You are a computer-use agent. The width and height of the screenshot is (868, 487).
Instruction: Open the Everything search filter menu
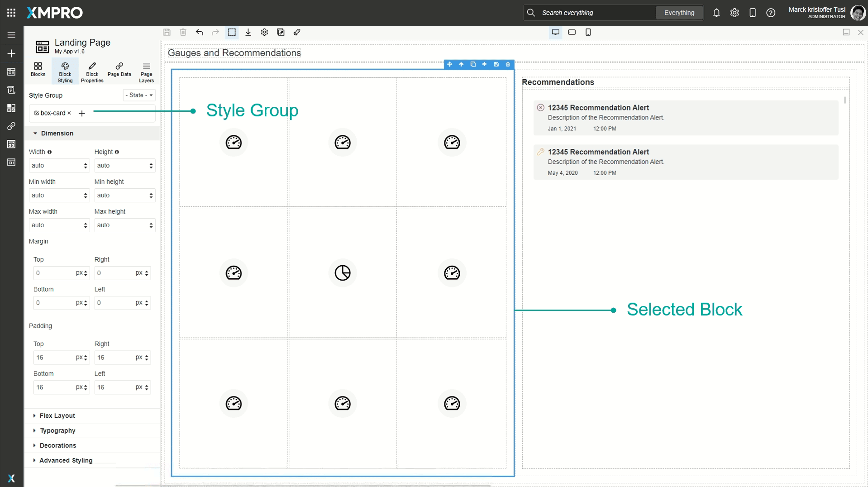(679, 12)
